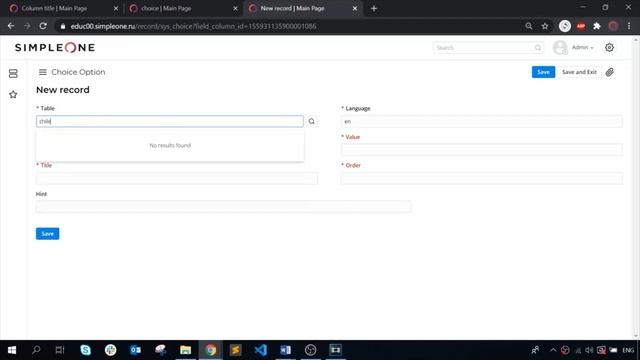Click the Table field search magnifier

coord(311,121)
